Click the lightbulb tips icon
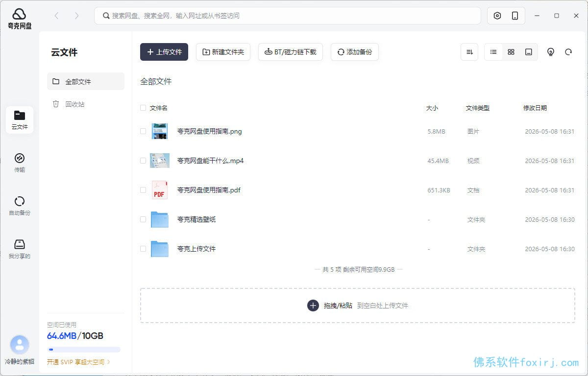Viewport: 588px width, 376px height. click(551, 52)
